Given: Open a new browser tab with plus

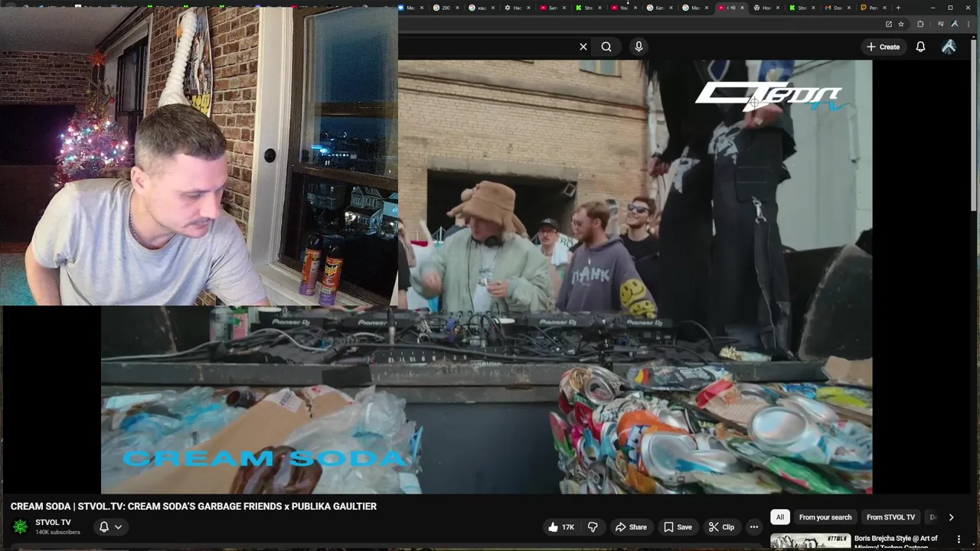Looking at the screenshot, I should pyautogui.click(x=898, y=8).
